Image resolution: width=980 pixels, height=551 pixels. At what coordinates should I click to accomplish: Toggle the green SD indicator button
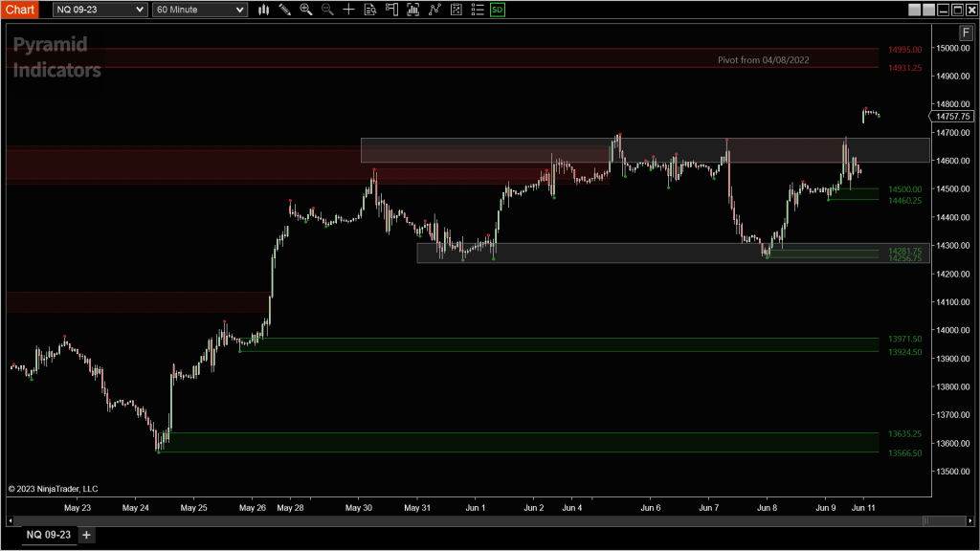coord(498,10)
